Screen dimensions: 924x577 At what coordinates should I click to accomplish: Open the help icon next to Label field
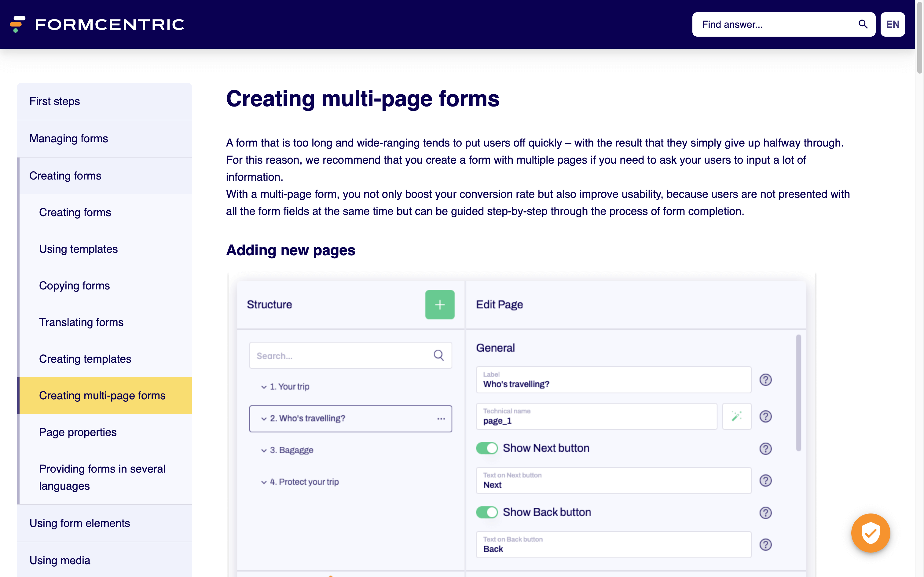coord(765,380)
